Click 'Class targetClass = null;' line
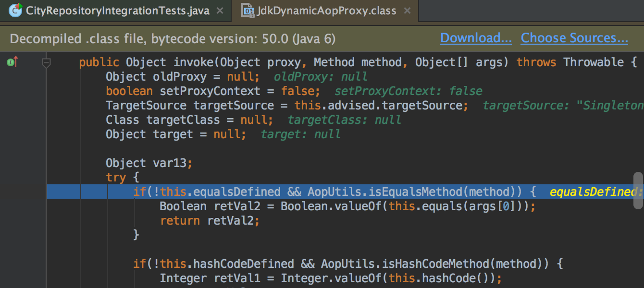 click(x=189, y=120)
